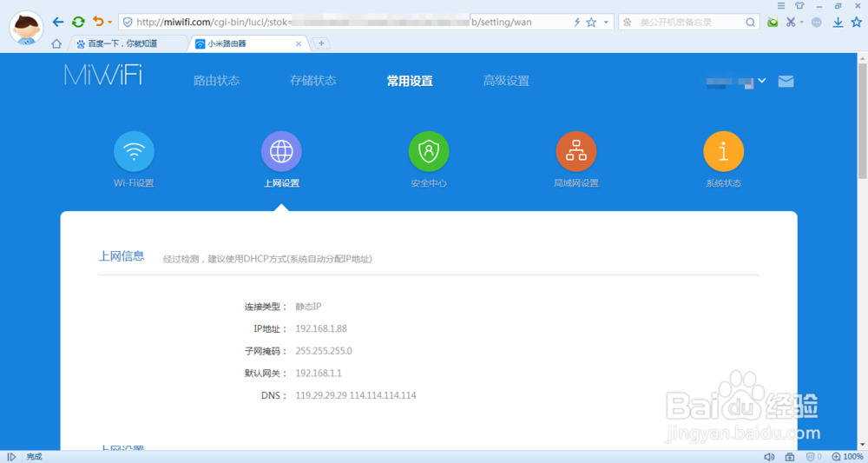Click the subnet mask 255.255.255.0

click(323, 351)
